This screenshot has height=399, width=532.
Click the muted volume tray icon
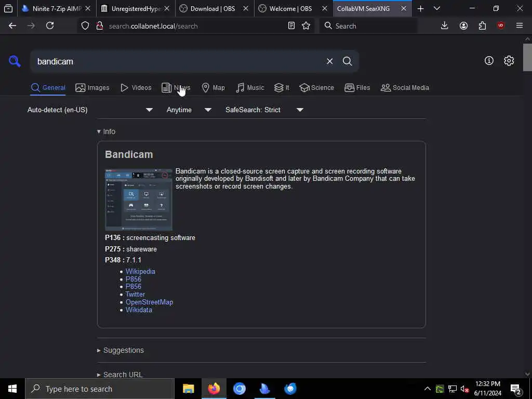point(464,389)
